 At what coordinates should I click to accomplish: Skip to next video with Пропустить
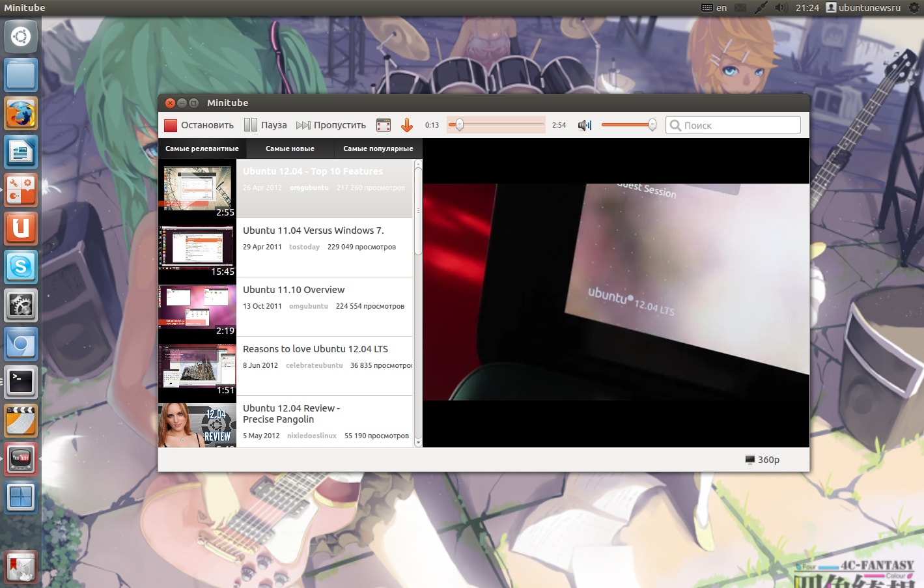[331, 125]
